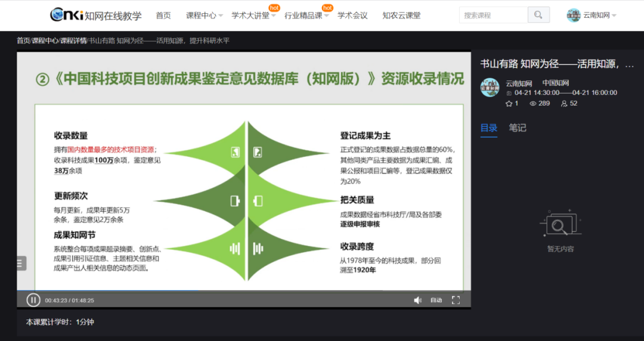Viewport: 644px width, 341px height.
Task: Click hot badge on 行业精品课
Action: pos(327,8)
